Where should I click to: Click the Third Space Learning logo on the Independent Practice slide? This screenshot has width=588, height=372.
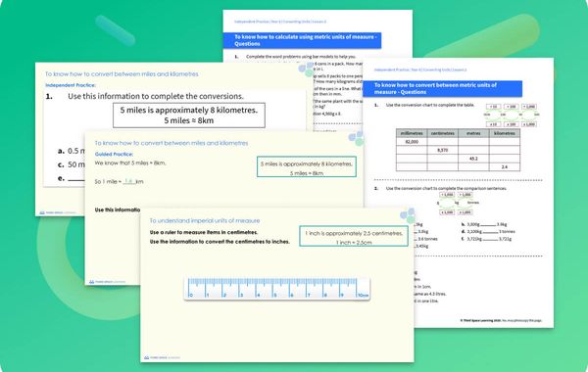pyautogui.click(x=58, y=212)
